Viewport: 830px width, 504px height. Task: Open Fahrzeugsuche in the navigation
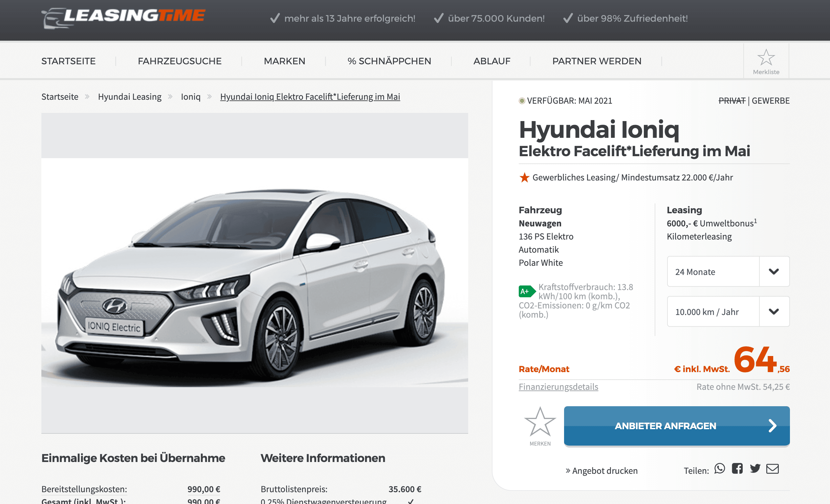pos(180,61)
